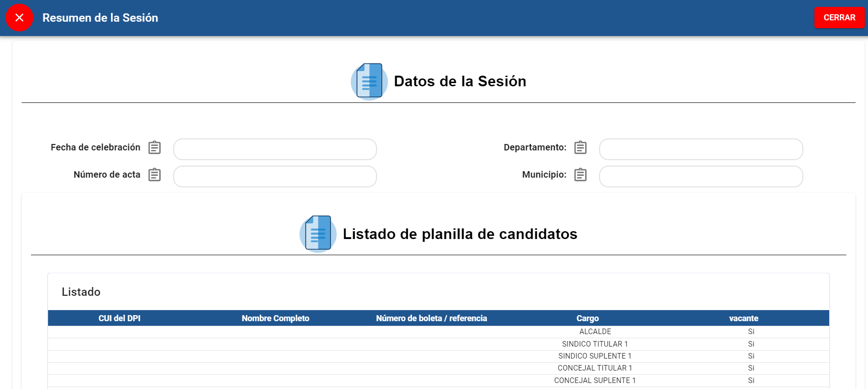The height and width of the screenshot is (389, 868).
Task: Click the red X close icon
Action: (19, 18)
